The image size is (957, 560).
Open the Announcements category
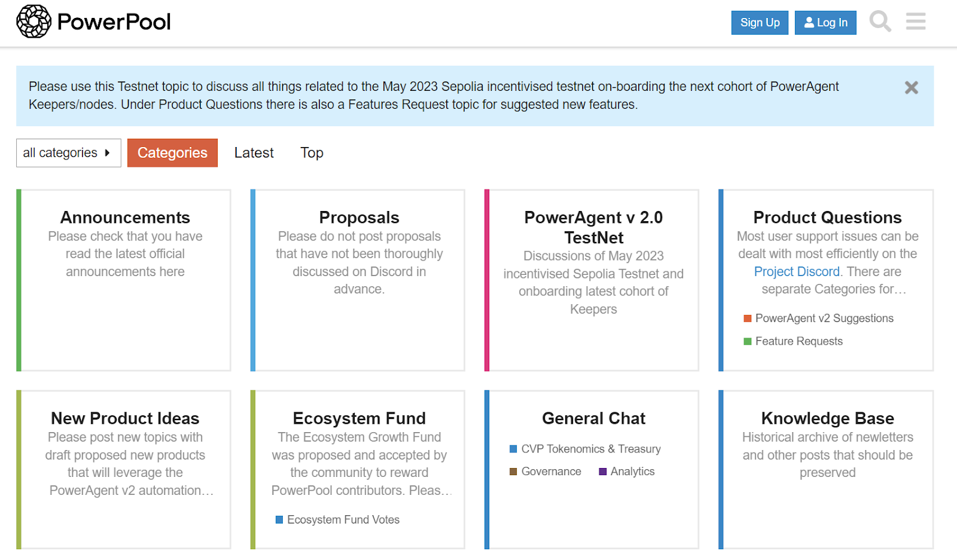pyautogui.click(x=125, y=218)
